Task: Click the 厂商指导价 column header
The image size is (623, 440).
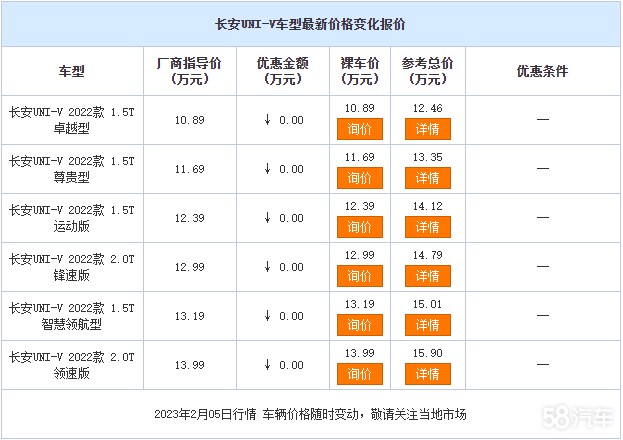Action: [x=190, y=71]
